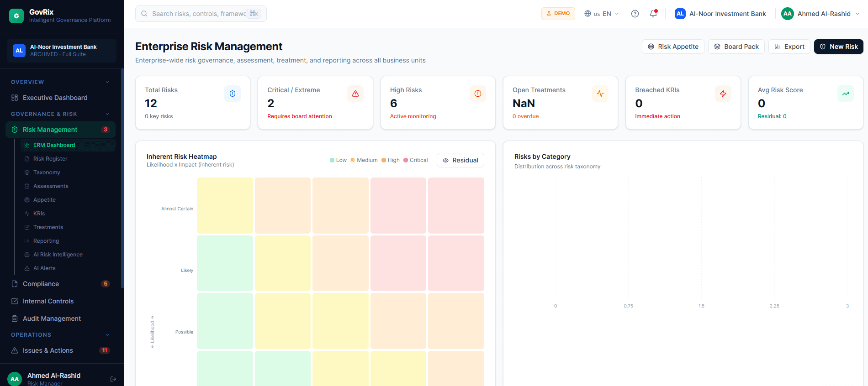This screenshot has height=386, width=868.
Task: Open the Risk Register page
Action: [68, 159]
